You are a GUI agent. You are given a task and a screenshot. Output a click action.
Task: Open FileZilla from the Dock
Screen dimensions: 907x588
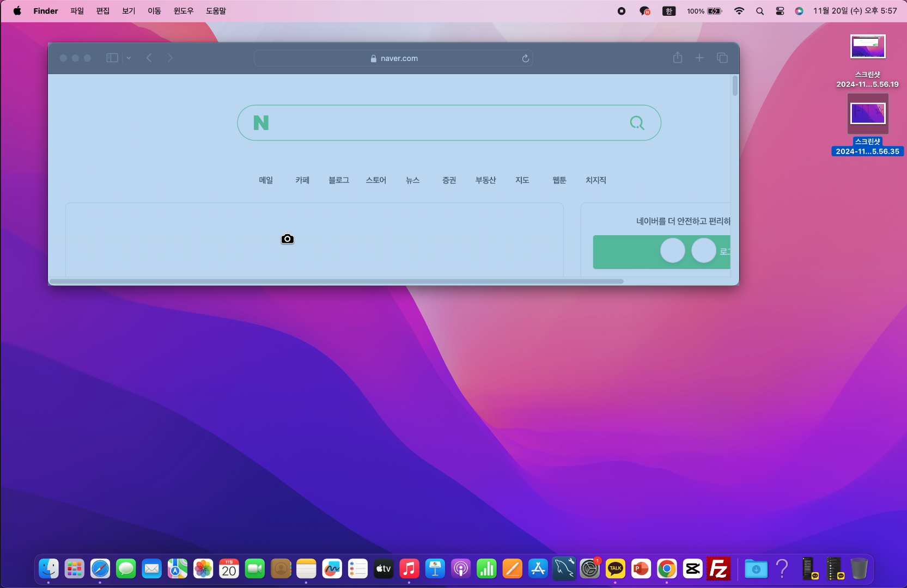click(719, 569)
